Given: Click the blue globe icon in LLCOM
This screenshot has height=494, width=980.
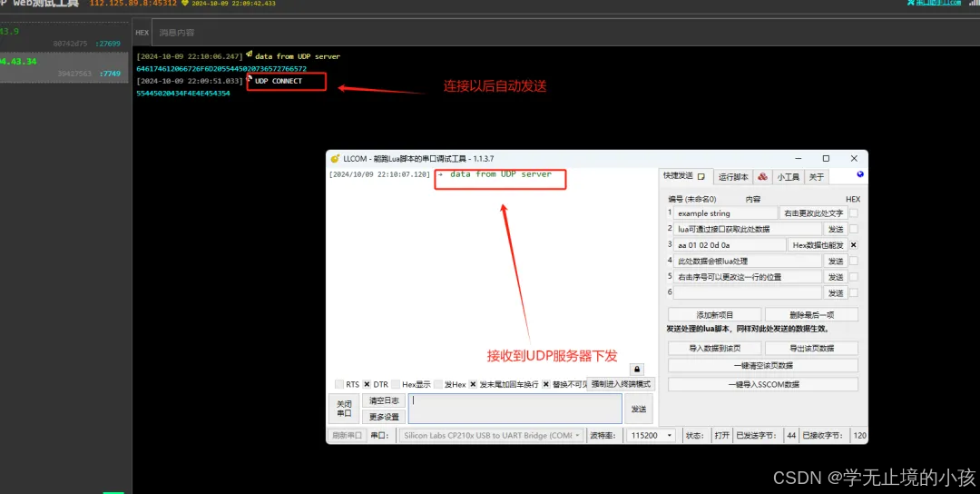Looking at the screenshot, I should 860,174.
